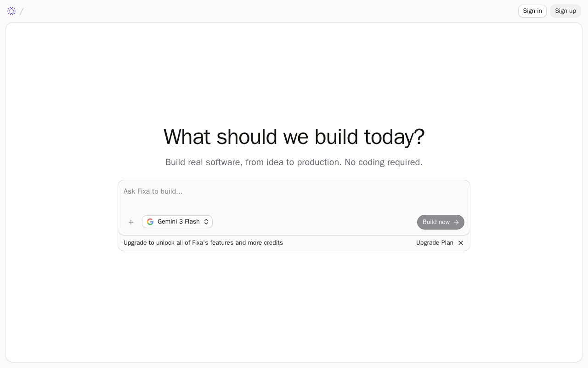The height and width of the screenshot is (368, 588).
Task: Open the Gemini 3 Flash model dropdown
Action: tap(177, 222)
